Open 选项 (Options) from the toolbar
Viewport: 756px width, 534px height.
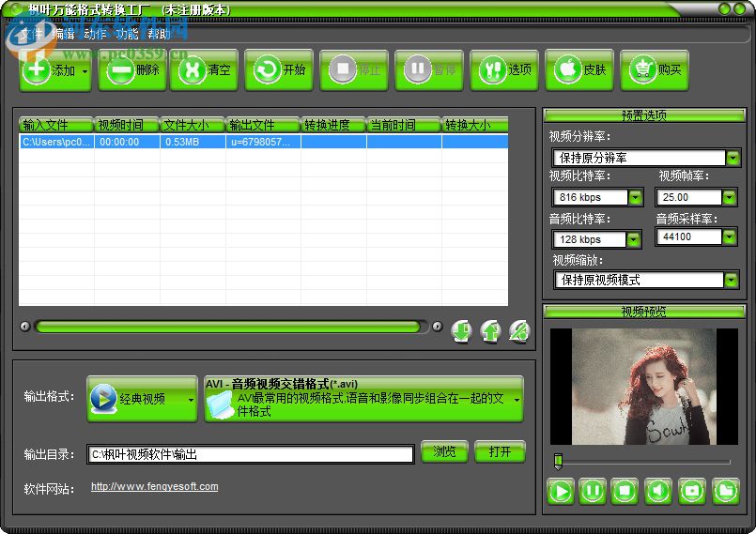click(x=505, y=70)
